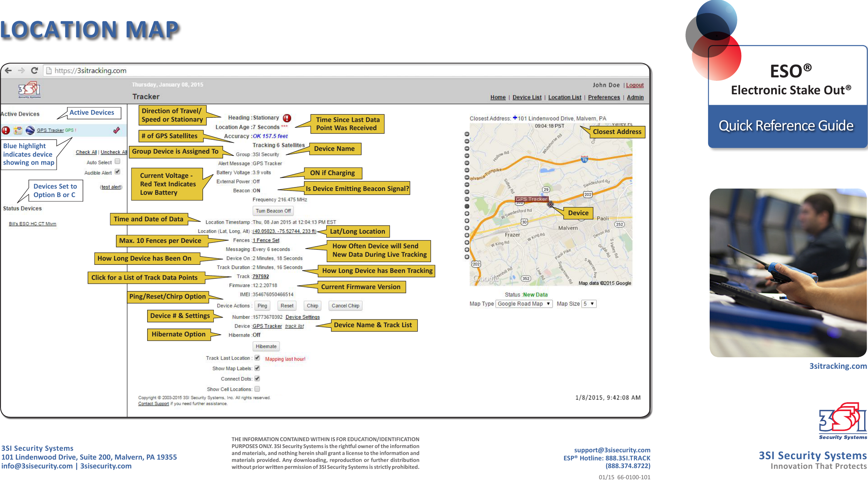Click the device target marker on the map
868x480 pixels.
point(551,204)
